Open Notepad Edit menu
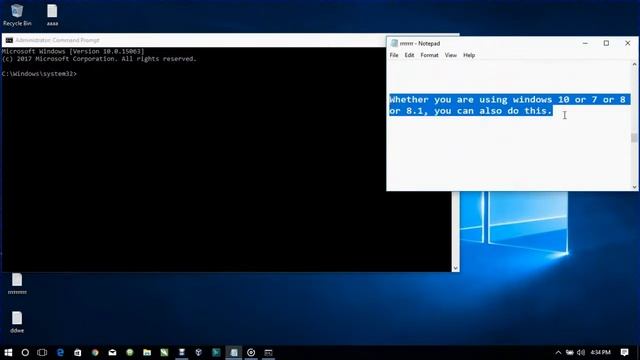 click(409, 55)
